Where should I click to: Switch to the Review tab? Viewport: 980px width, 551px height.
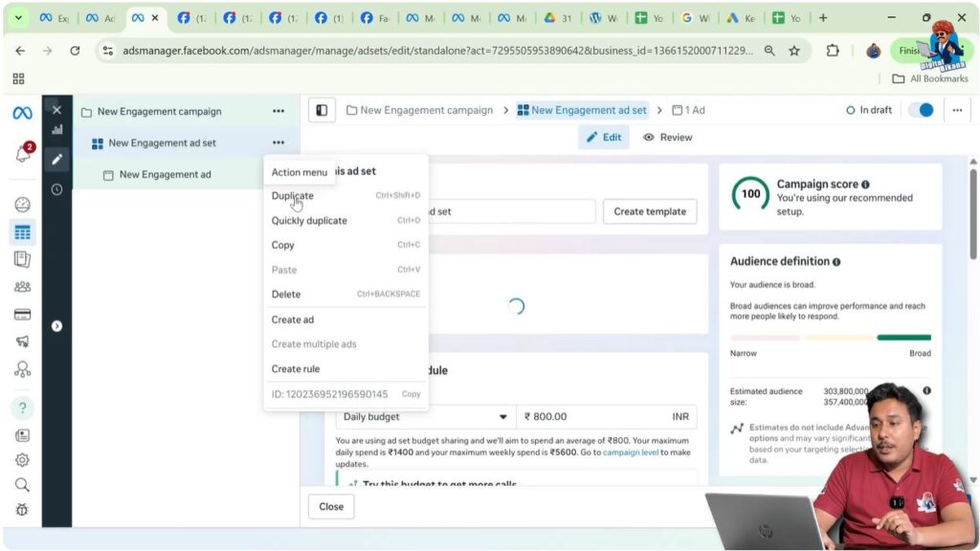click(x=667, y=138)
